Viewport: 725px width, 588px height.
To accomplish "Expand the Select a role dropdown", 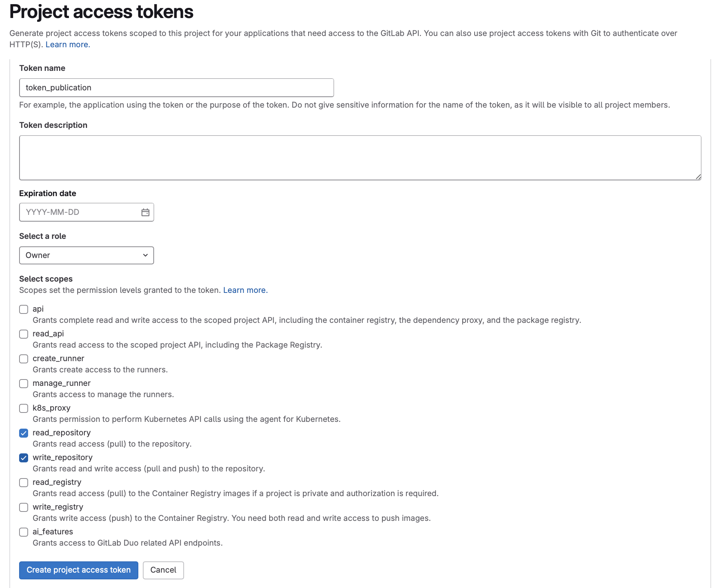I will pos(87,255).
